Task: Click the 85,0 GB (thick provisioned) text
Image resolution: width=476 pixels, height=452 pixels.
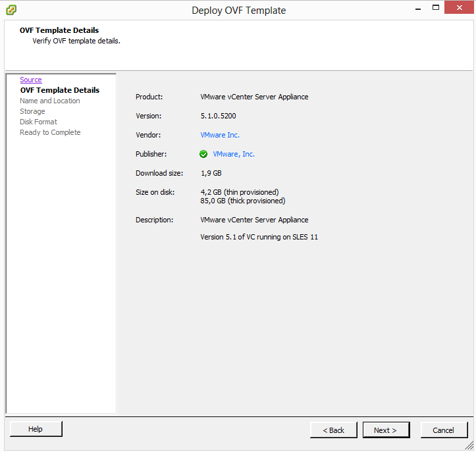Action: (x=243, y=201)
